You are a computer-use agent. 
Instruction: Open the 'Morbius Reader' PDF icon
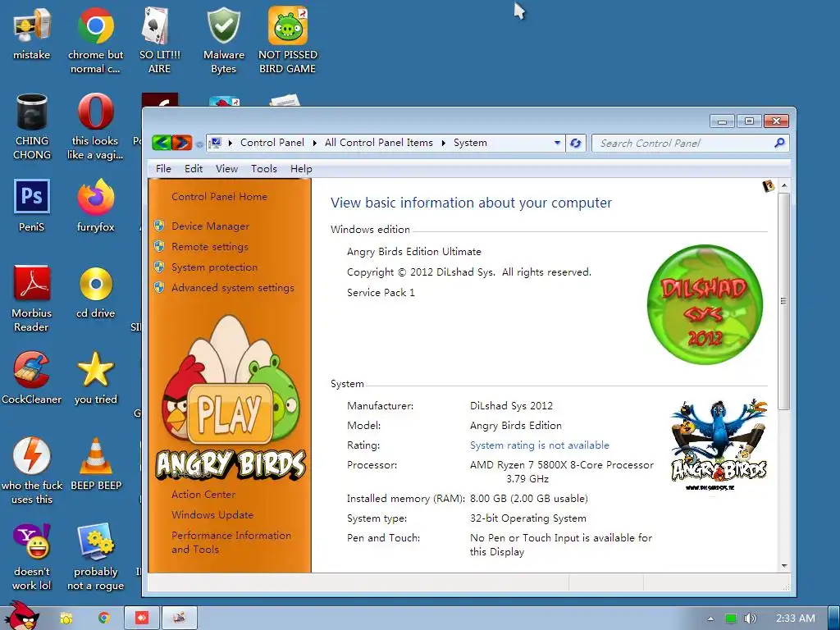coord(32,299)
